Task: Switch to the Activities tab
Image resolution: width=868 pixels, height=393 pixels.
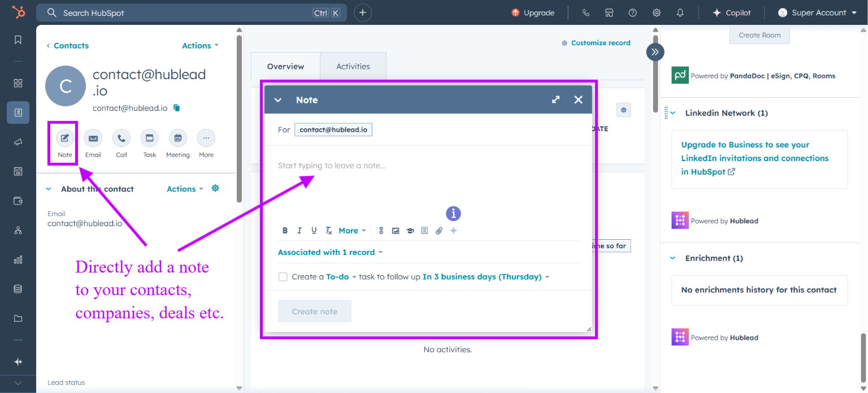Action: pyautogui.click(x=353, y=66)
